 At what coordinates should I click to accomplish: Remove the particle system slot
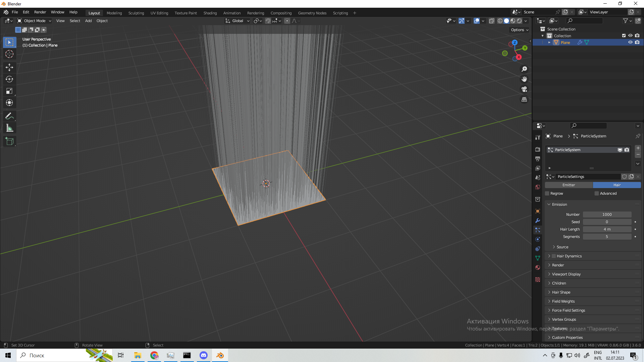point(638,155)
